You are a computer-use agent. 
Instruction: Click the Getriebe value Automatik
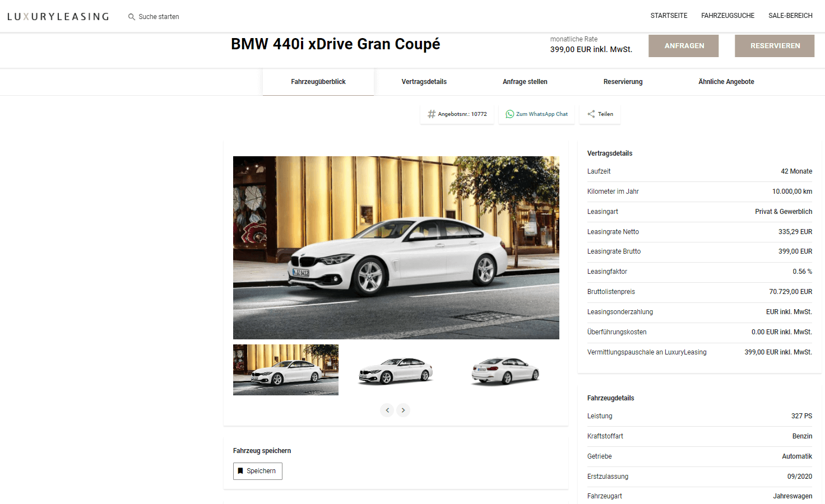coord(797,456)
